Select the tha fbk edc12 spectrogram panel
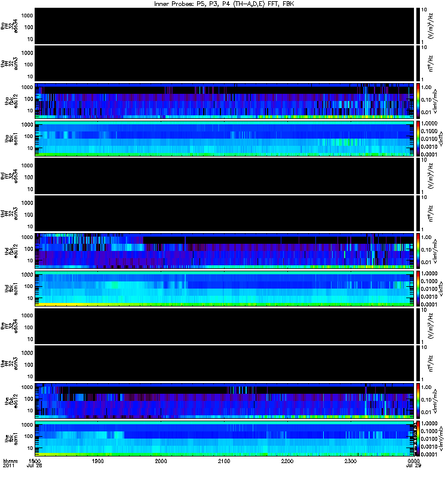 (225, 101)
